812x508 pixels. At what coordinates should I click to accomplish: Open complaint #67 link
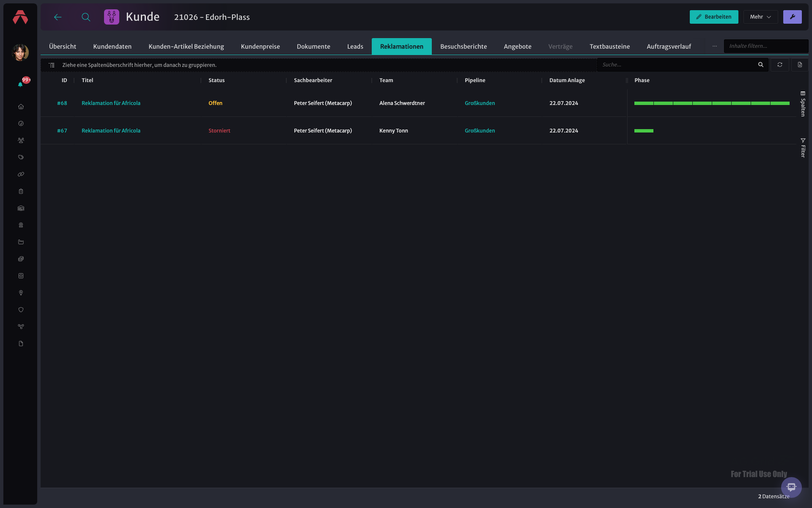[62, 131]
